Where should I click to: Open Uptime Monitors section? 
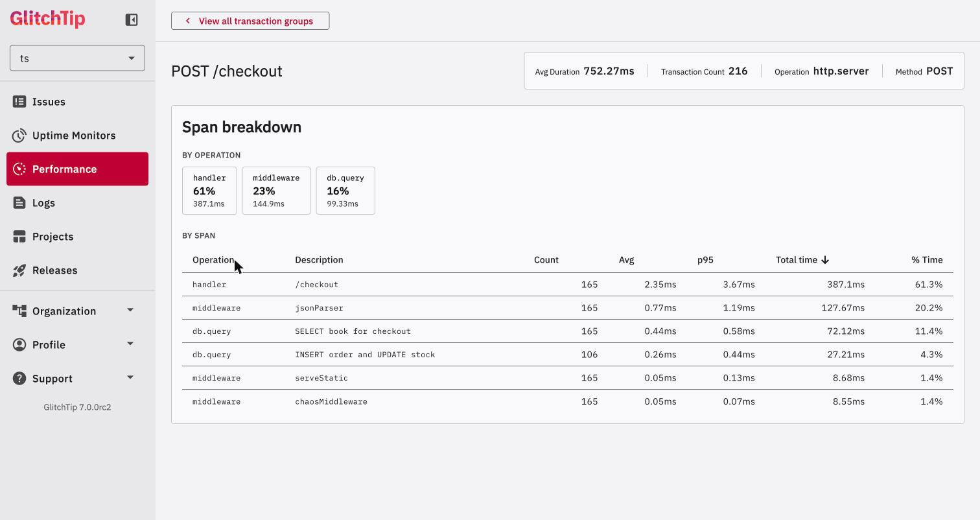[x=77, y=136]
